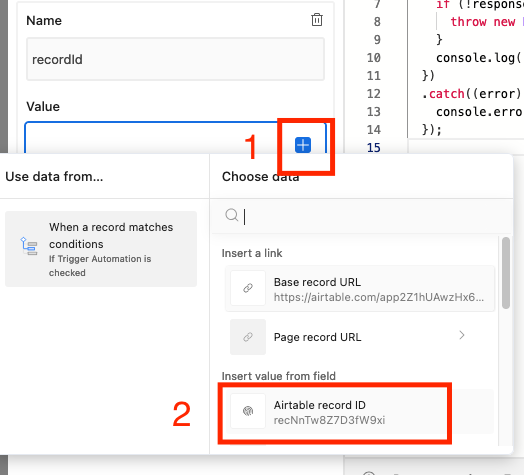Click the link icon beside Base record URL
524x475 pixels.
point(248,288)
